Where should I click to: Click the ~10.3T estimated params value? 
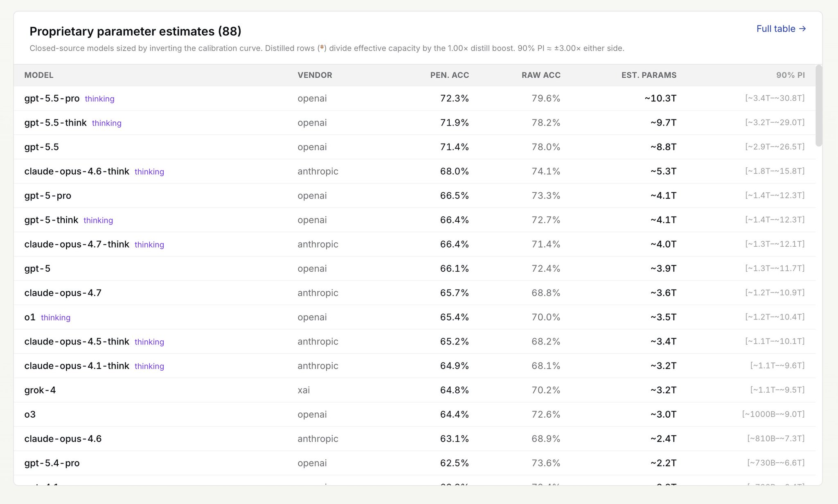[660, 98]
